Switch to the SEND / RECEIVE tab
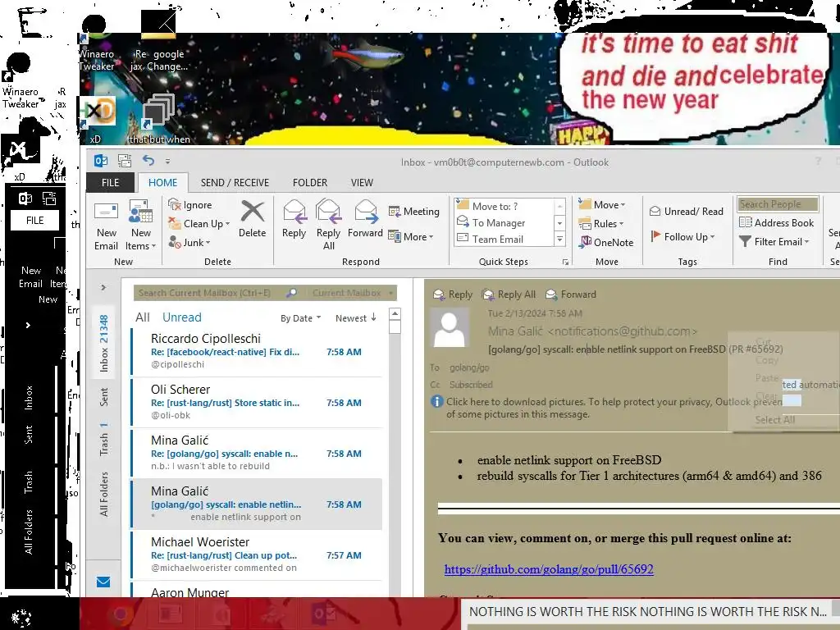The image size is (840, 630). click(235, 183)
